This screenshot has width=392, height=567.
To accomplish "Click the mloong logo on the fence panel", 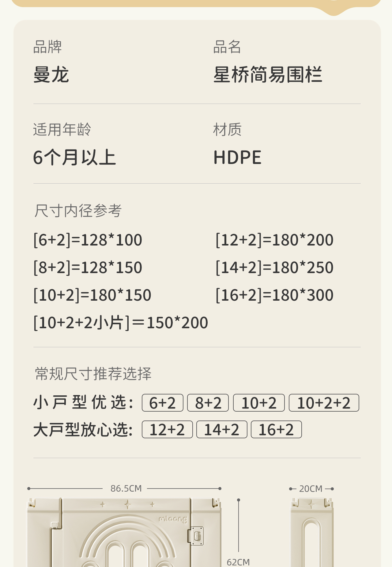I will 173,519.
